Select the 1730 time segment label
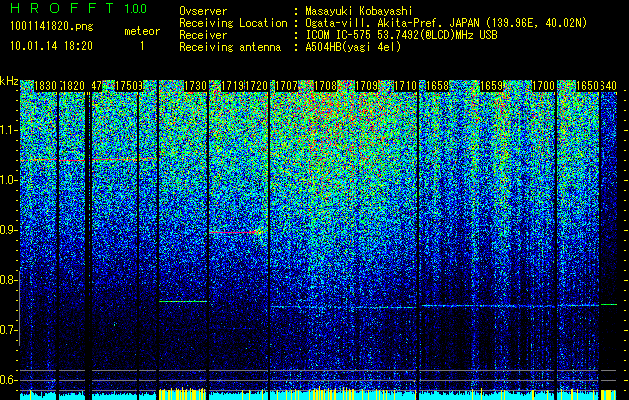The image size is (629, 400). [195, 86]
